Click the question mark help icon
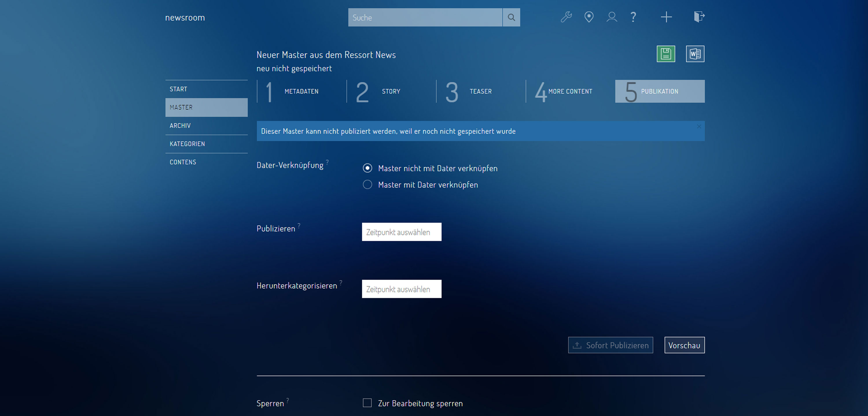 pyautogui.click(x=633, y=17)
